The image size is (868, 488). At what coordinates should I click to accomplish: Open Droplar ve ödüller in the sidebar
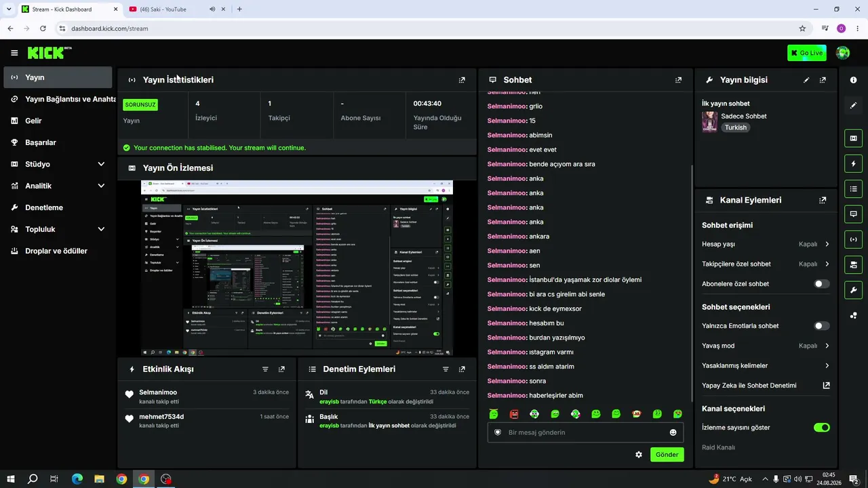(58, 251)
